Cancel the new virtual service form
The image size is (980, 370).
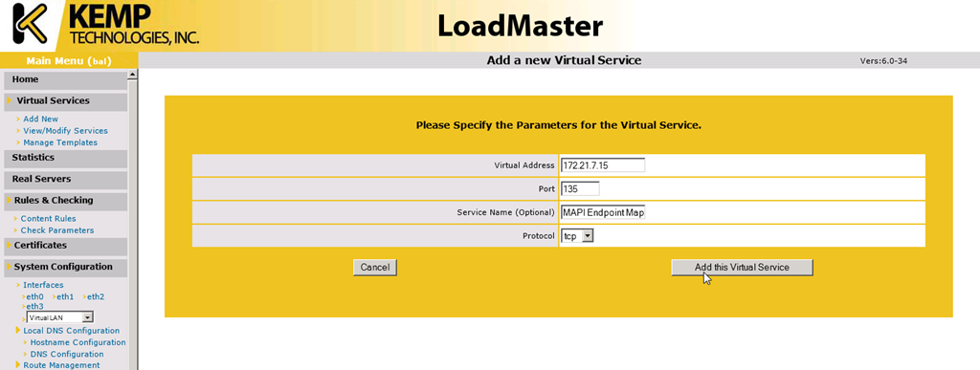(375, 267)
